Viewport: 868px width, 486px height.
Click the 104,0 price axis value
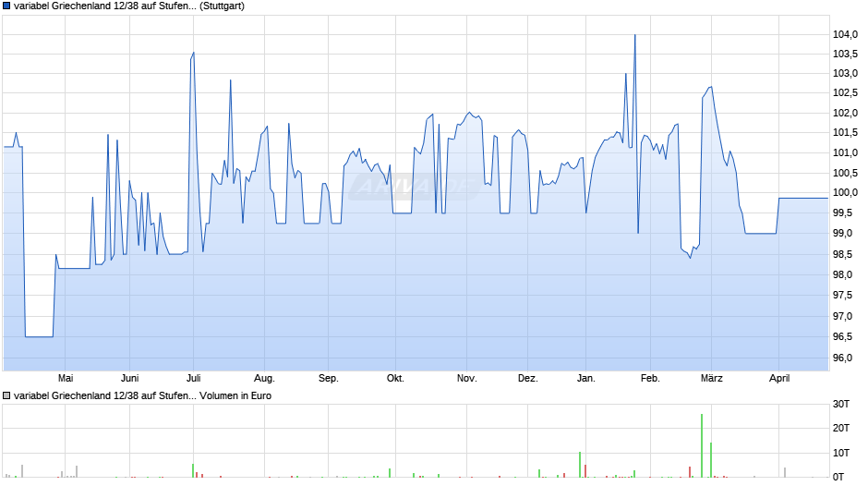coord(845,35)
